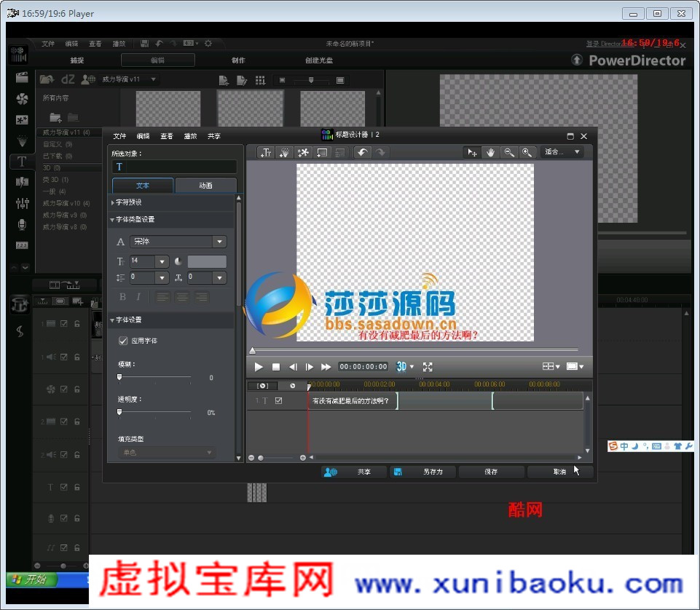Click the insert title text tool icon
This screenshot has width=700, height=610.
[x=267, y=152]
